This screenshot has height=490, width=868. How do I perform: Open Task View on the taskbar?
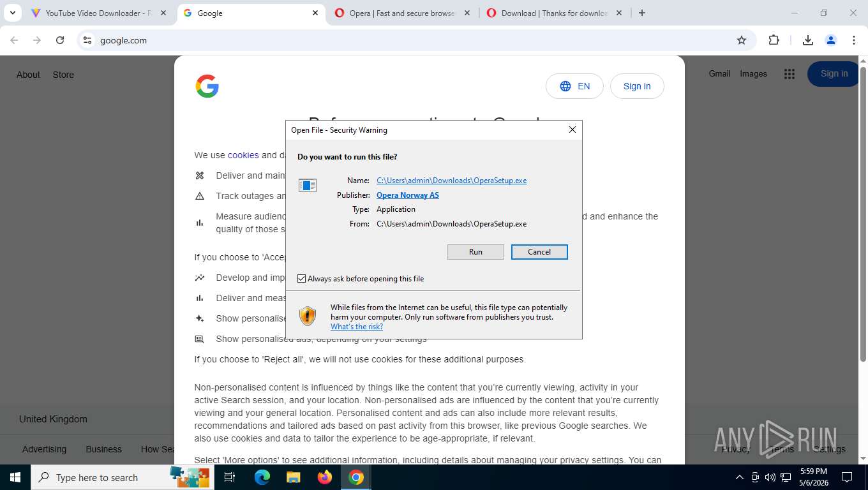point(230,477)
